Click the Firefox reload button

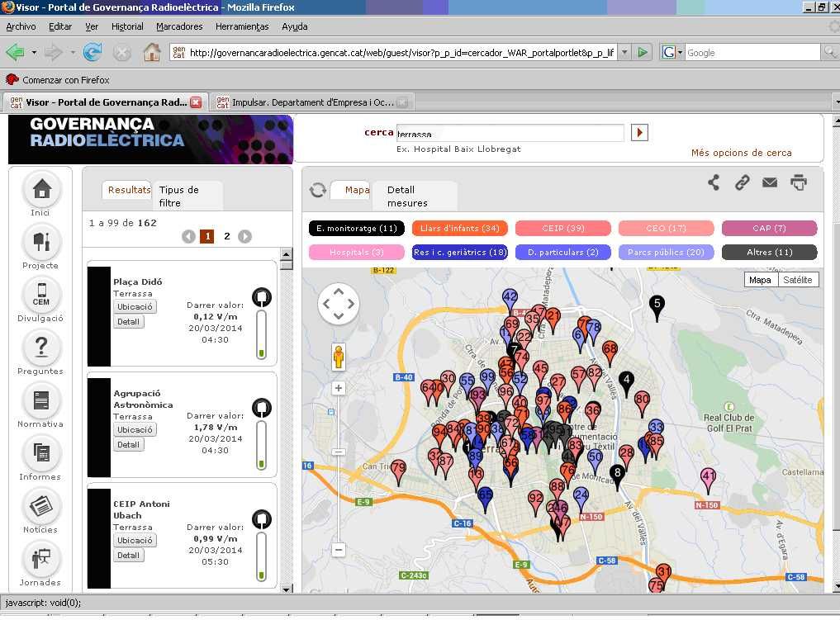(x=93, y=53)
